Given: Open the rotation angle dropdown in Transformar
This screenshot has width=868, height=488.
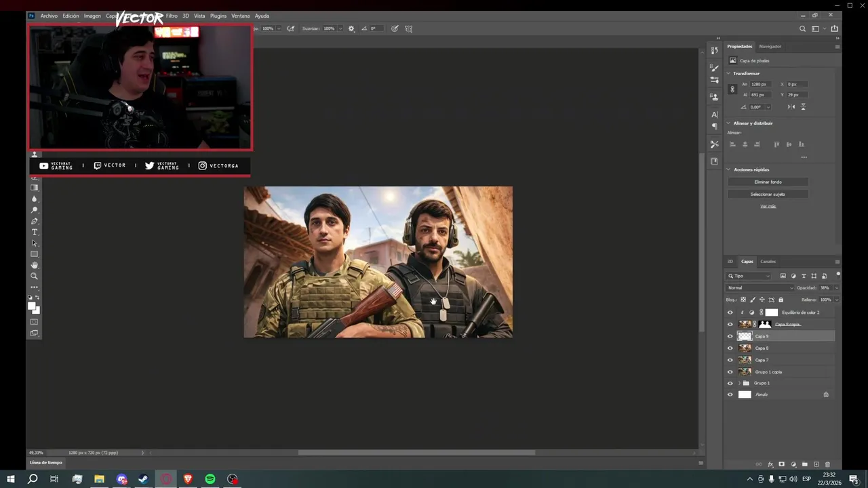Looking at the screenshot, I should click(x=768, y=107).
